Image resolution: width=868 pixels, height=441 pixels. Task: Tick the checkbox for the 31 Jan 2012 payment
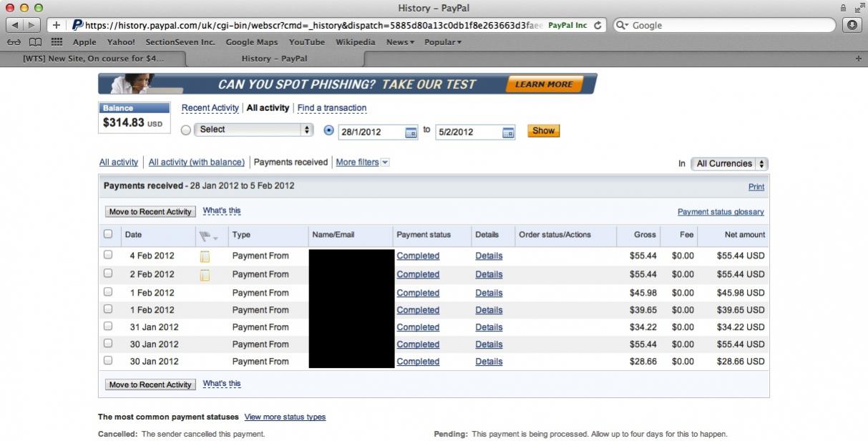pyautogui.click(x=108, y=326)
